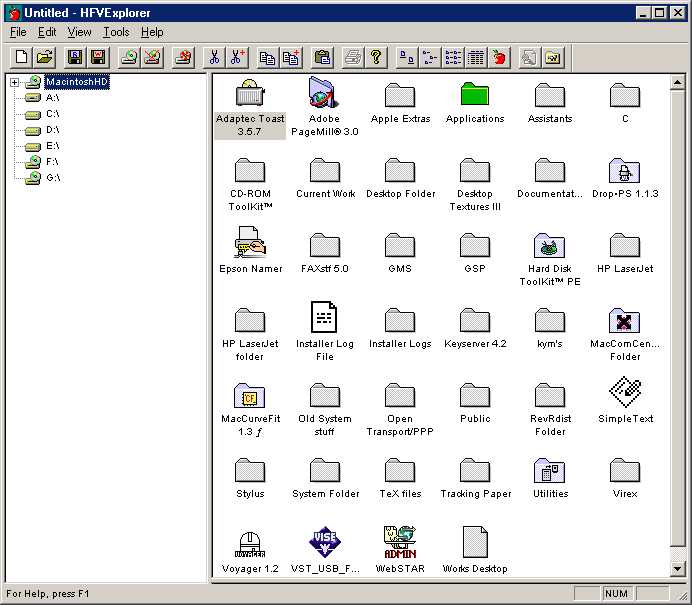The height and width of the screenshot is (605, 692).
Task: Select the System Folder item
Action: 325,478
